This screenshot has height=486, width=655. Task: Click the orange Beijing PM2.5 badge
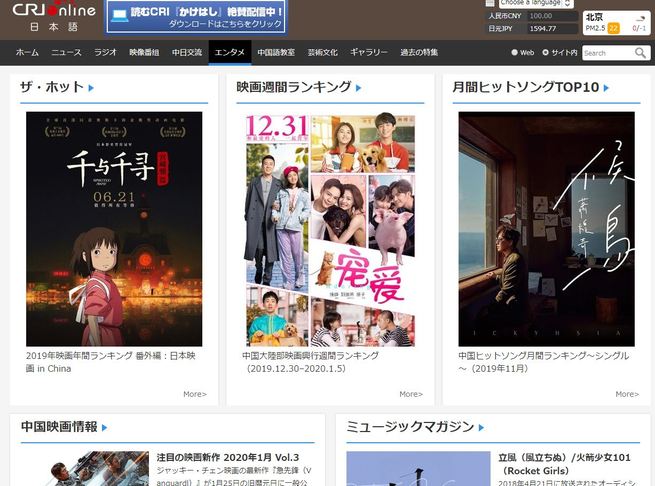pyautogui.click(x=613, y=28)
